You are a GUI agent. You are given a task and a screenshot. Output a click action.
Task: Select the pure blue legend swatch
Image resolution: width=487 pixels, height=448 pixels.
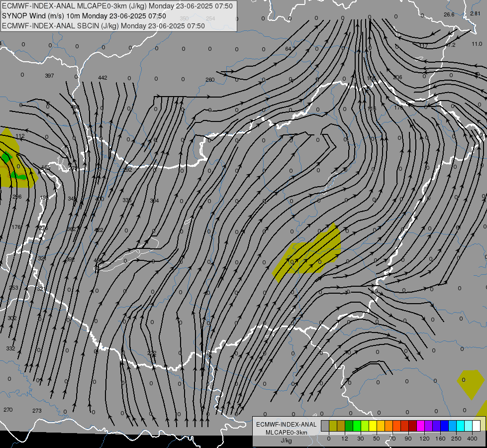click(444, 426)
